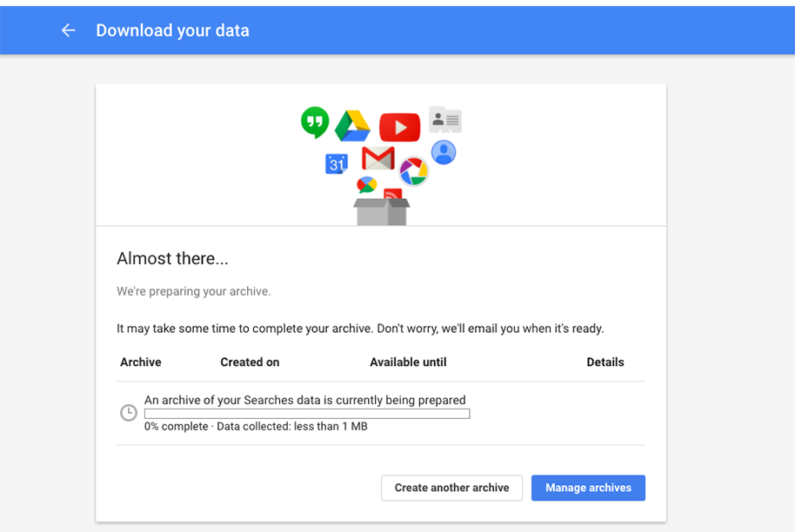Click the blue profile avatar icon

pyautogui.click(x=444, y=152)
